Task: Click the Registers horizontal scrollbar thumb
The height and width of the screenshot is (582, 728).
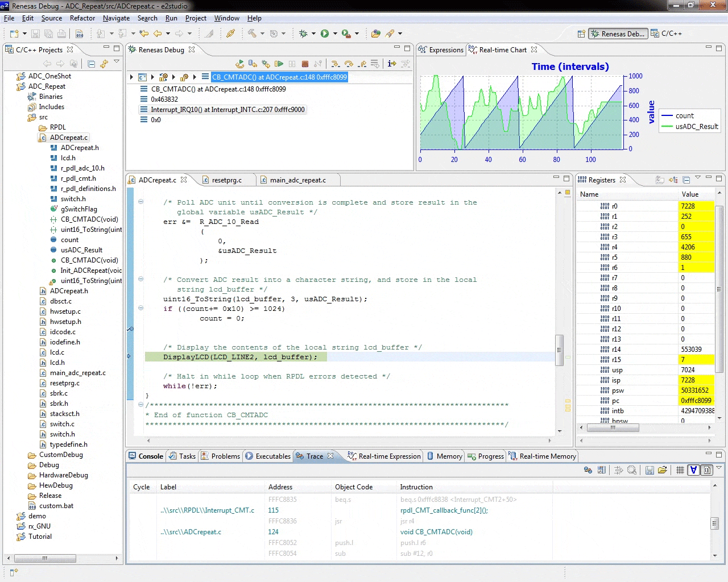Action: click(613, 428)
